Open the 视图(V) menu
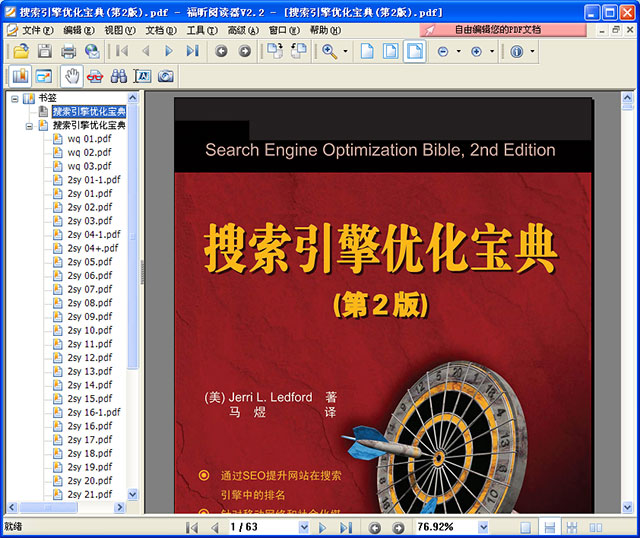Image resolution: width=640 pixels, height=538 pixels. [120, 30]
